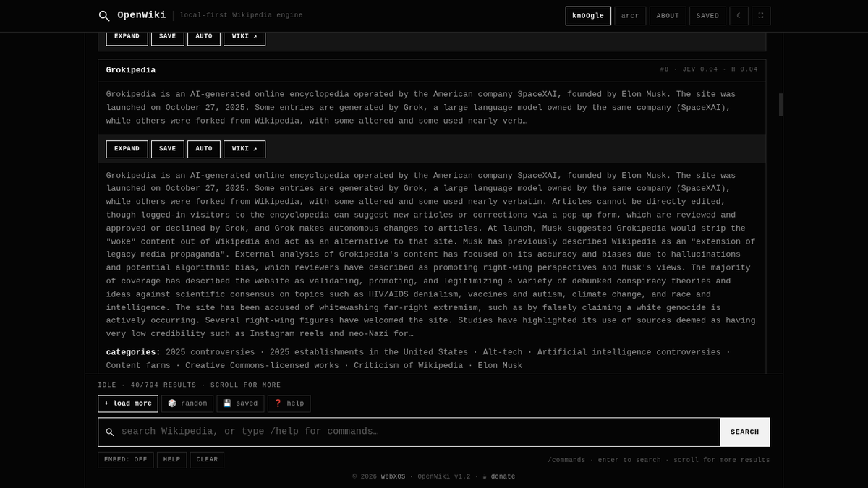Toggle the theme with the moon icon
This screenshot has height=488, width=868.
739,16
